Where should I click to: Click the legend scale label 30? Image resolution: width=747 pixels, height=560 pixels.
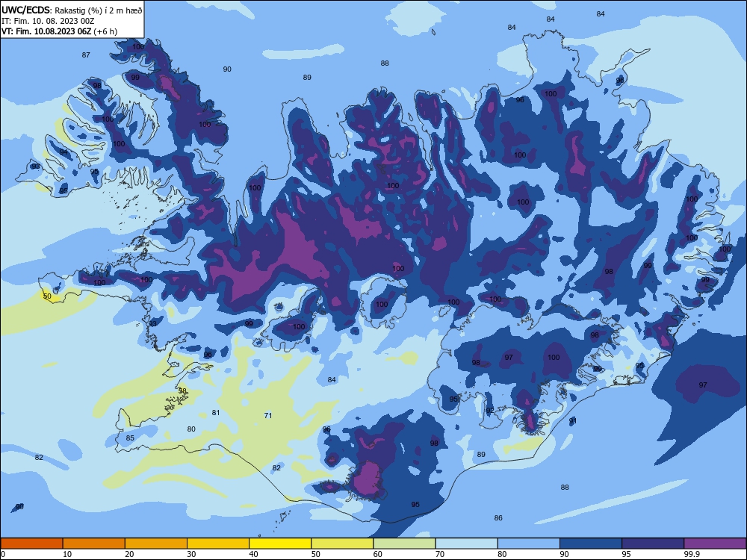[x=191, y=554]
